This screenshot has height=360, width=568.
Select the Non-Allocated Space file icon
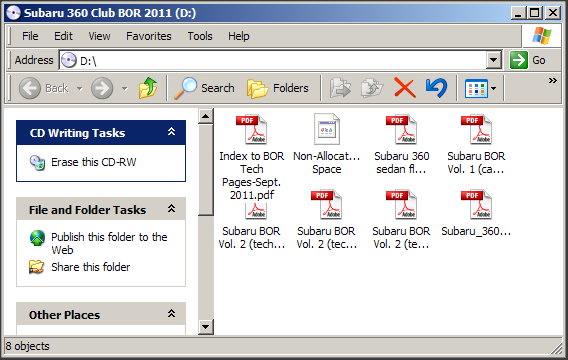coord(327,129)
